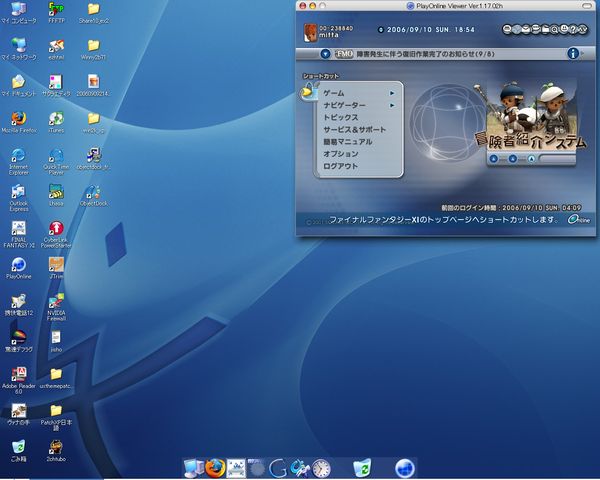Click the FINAL FANTASY XI icon in dock

[236, 468]
